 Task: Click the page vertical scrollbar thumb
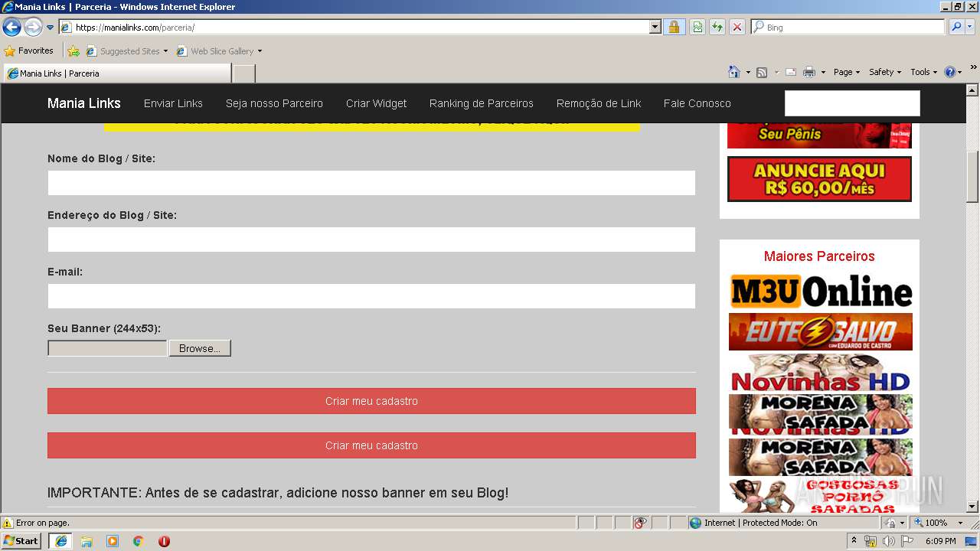[973, 177]
